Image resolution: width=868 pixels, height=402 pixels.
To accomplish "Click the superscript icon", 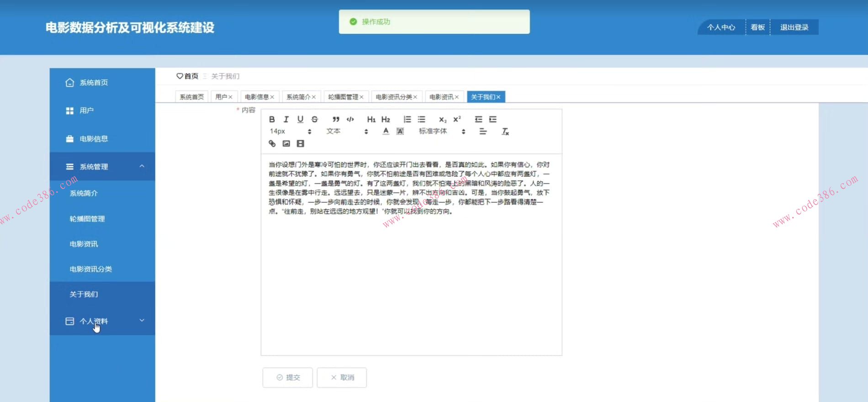I will click(x=457, y=119).
